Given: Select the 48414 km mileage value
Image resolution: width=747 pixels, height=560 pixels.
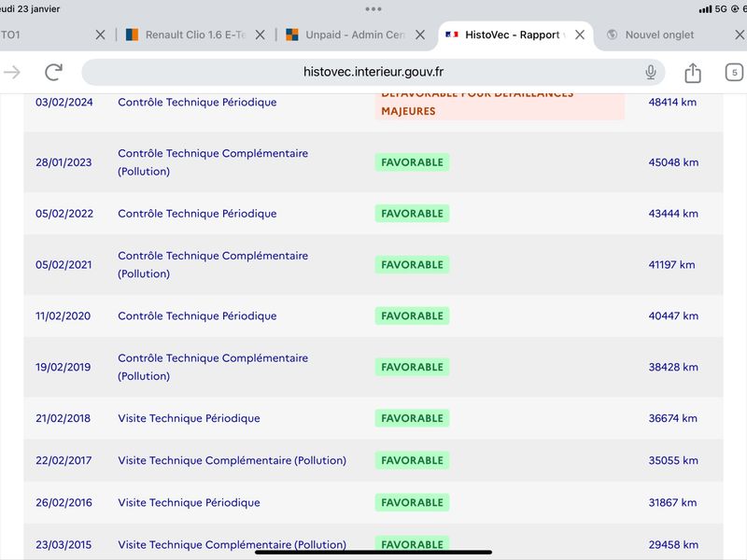Looking at the screenshot, I should (x=672, y=103).
